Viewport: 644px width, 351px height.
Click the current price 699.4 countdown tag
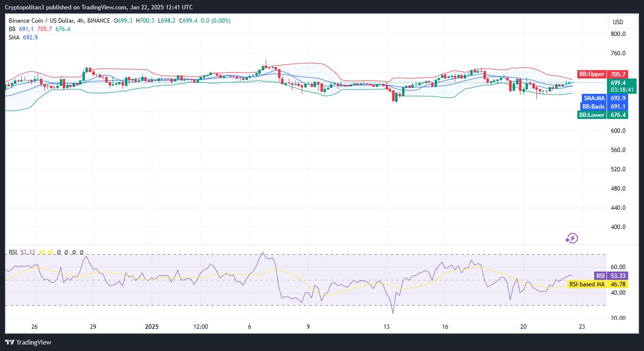pos(621,86)
